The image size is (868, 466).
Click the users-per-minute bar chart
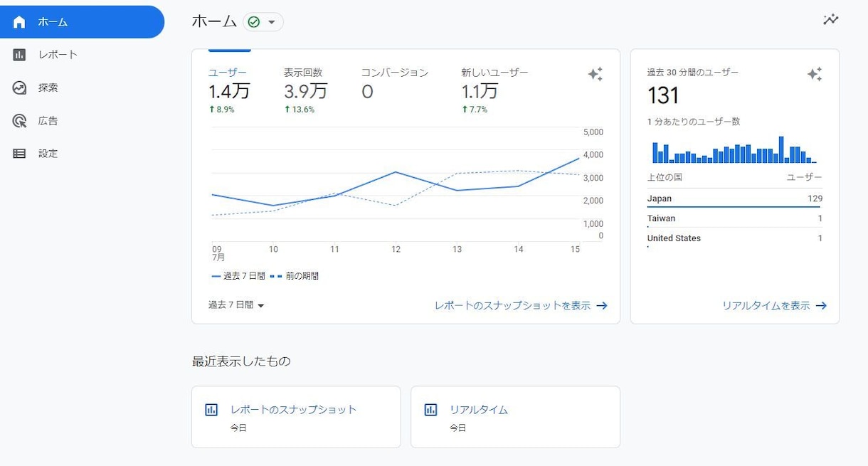point(734,149)
